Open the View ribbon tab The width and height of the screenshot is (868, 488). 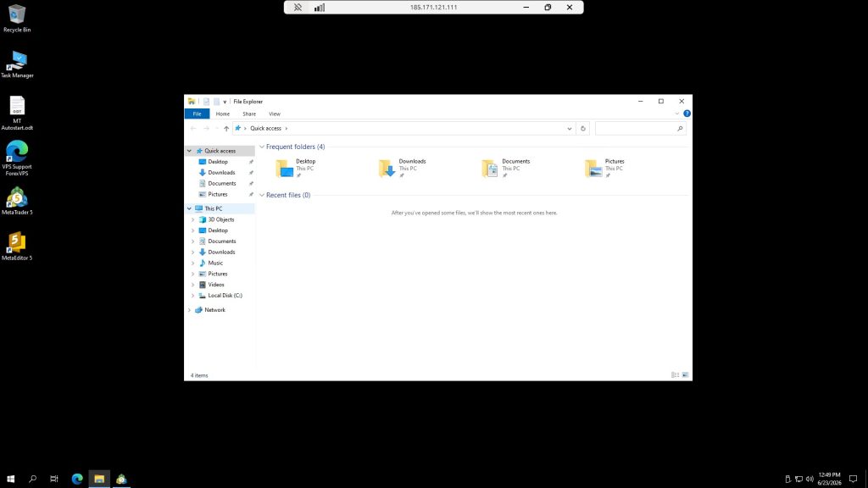tap(275, 114)
